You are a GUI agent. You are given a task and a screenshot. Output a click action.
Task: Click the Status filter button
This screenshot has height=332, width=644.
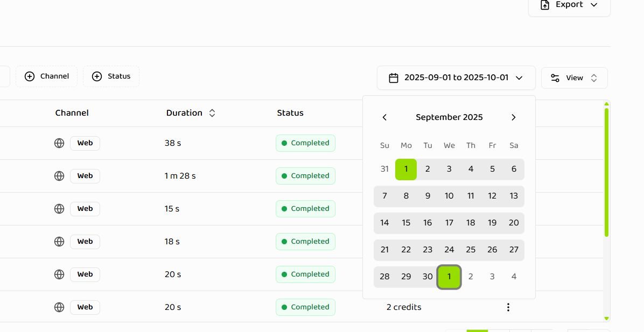pyautogui.click(x=111, y=76)
